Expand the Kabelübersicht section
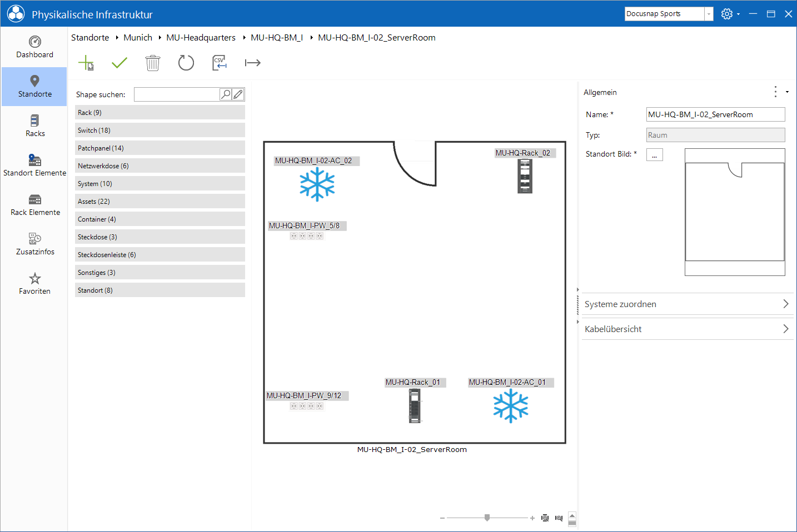This screenshot has width=797, height=532. (687, 329)
